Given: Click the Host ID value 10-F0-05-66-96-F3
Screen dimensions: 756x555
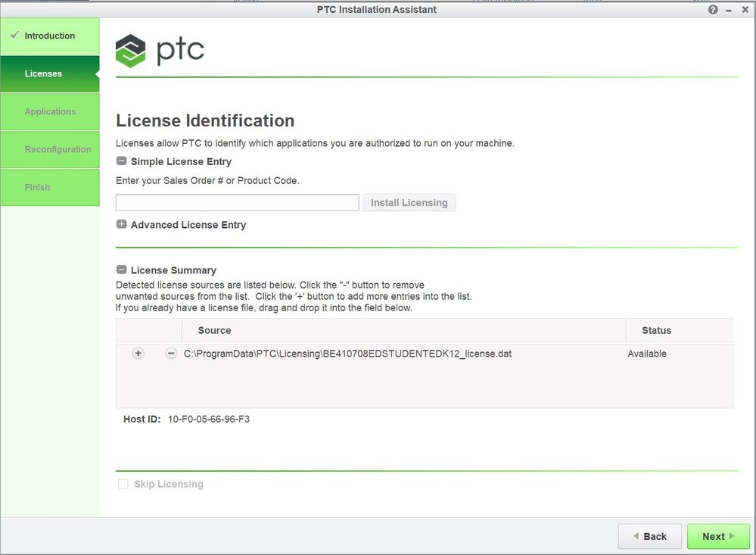Looking at the screenshot, I should (x=209, y=419).
